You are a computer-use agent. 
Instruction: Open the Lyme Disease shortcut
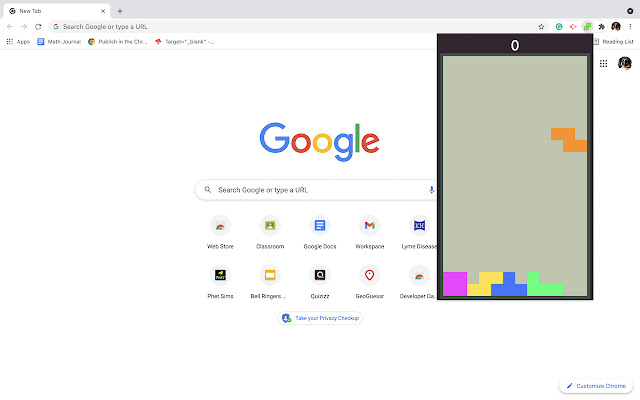tap(419, 231)
